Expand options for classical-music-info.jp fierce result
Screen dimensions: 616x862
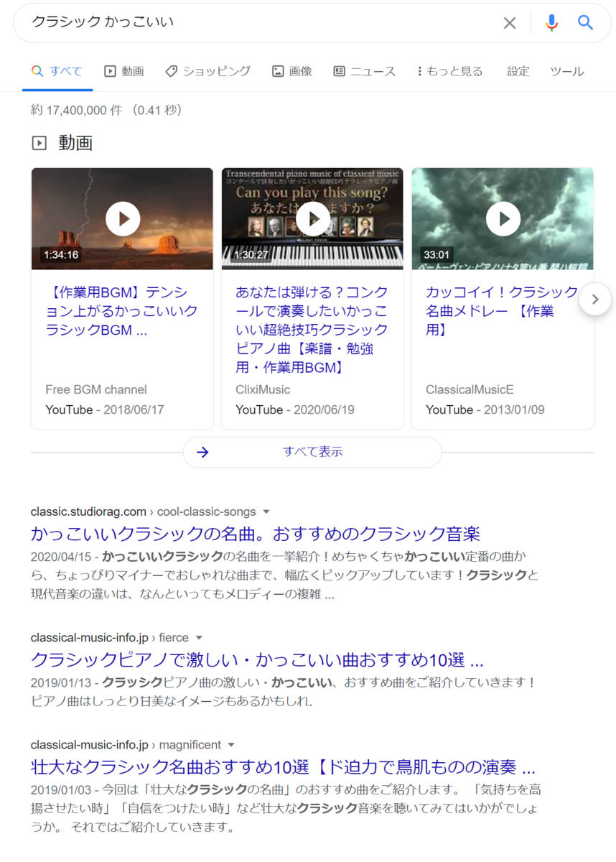[199, 637]
